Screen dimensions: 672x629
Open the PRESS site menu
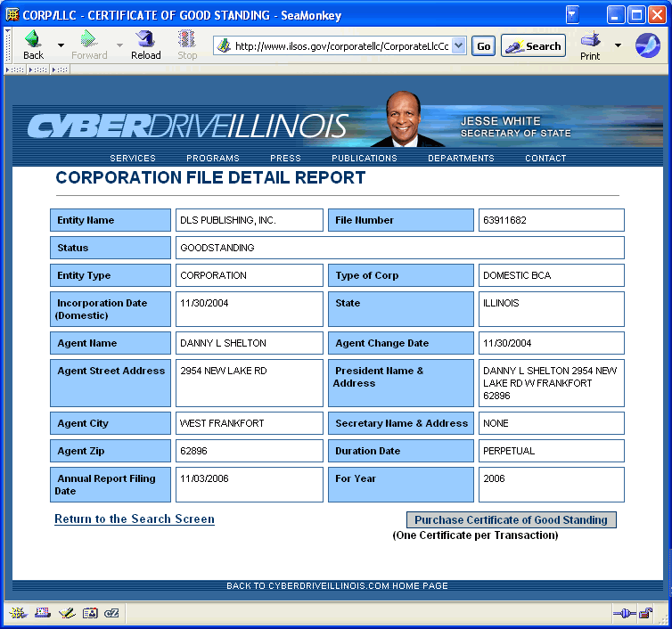[x=285, y=158]
